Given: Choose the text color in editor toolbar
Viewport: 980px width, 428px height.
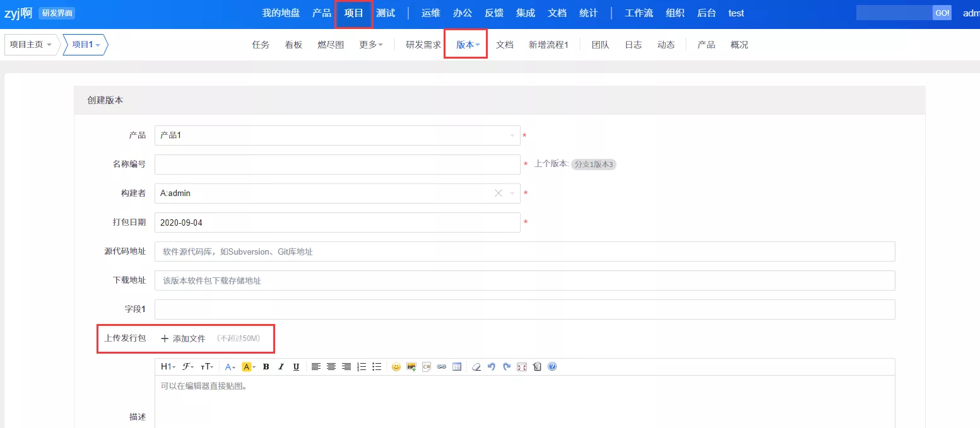Looking at the screenshot, I should point(230,367).
